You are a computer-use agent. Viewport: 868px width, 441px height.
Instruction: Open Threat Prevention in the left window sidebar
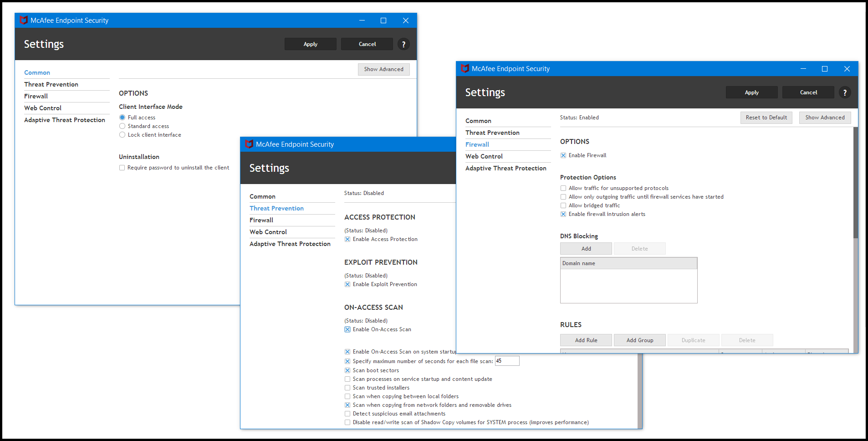[51, 84]
